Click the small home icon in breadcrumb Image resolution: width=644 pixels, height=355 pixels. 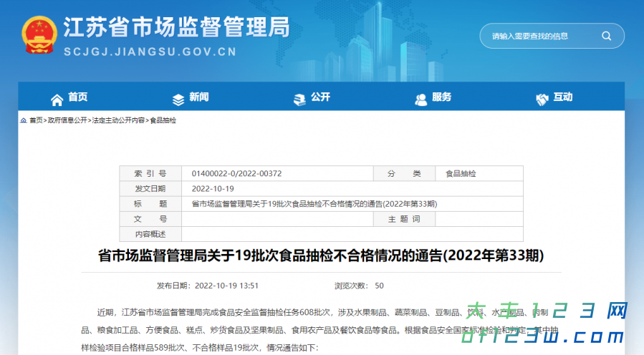pyautogui.click(x=24, y=120)
